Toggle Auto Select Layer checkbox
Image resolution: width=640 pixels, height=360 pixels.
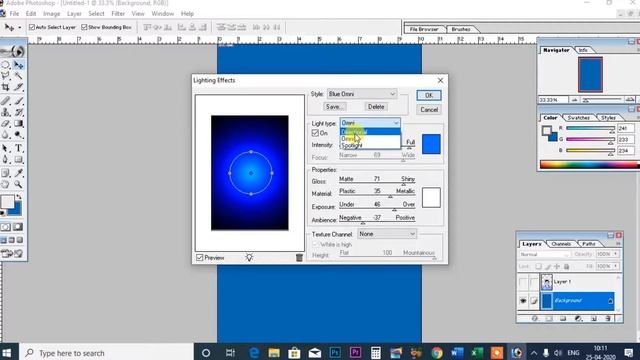tap(32, 27)
